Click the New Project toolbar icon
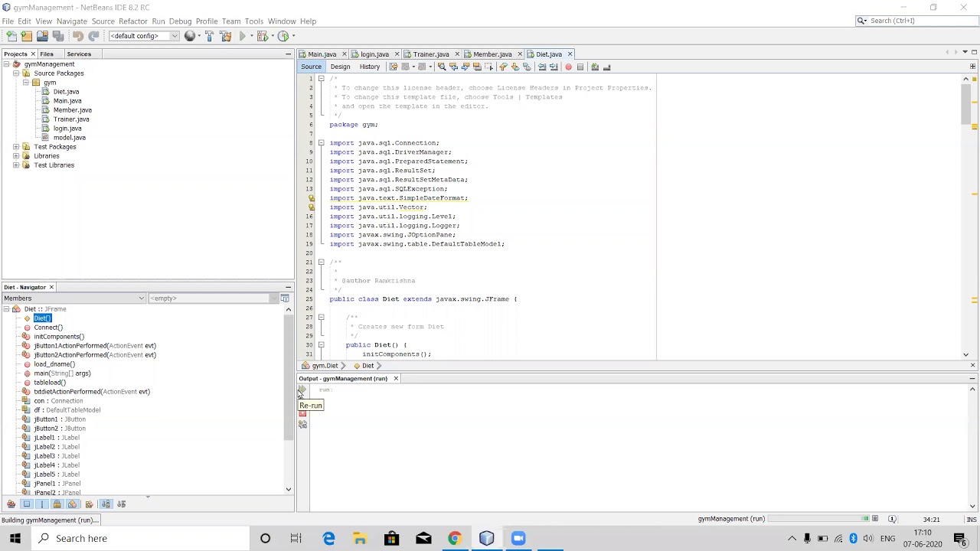Image resolution: width=980 pixels, height=551 pixels. pos(26,36)
